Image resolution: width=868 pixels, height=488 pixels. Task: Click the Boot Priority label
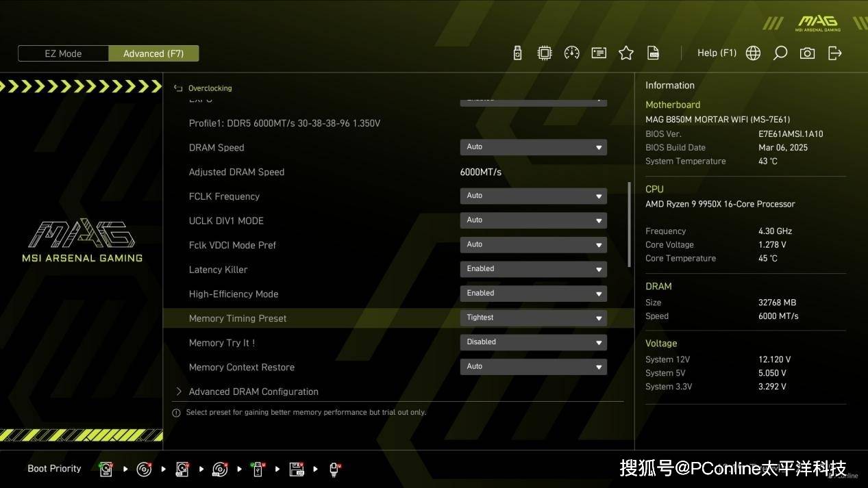[54, 469]
